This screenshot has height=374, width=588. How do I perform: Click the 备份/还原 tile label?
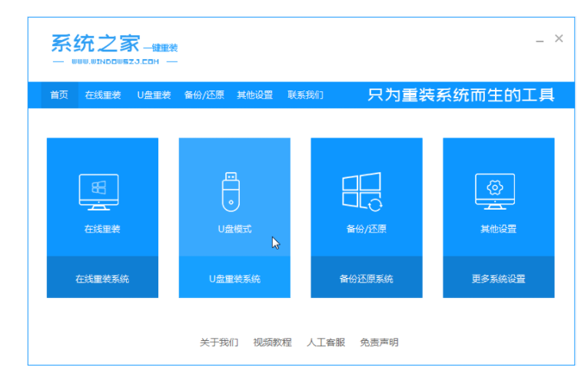click(367, 229)
